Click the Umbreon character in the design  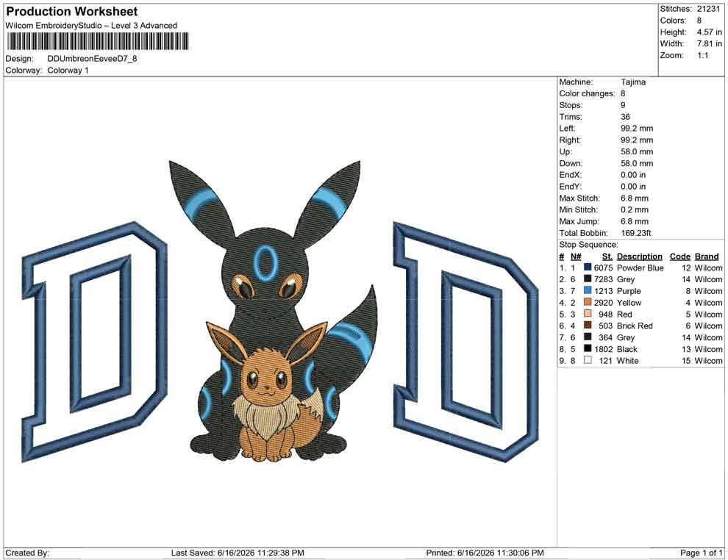coord(265,269)
